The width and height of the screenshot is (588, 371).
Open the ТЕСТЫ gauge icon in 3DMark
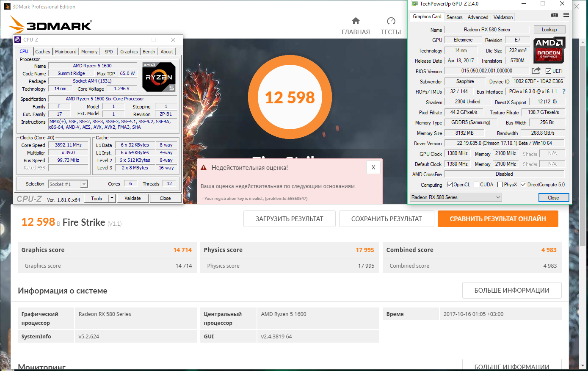[391, 21]
